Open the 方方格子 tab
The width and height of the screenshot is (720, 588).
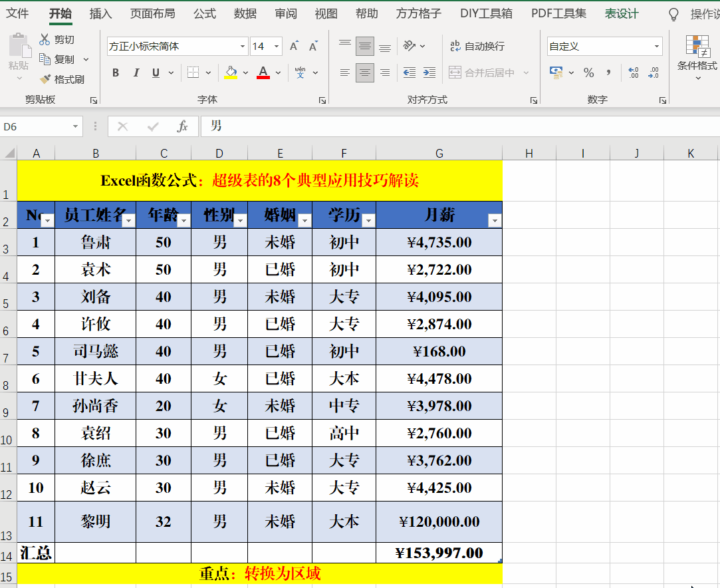tap(419, 14)
